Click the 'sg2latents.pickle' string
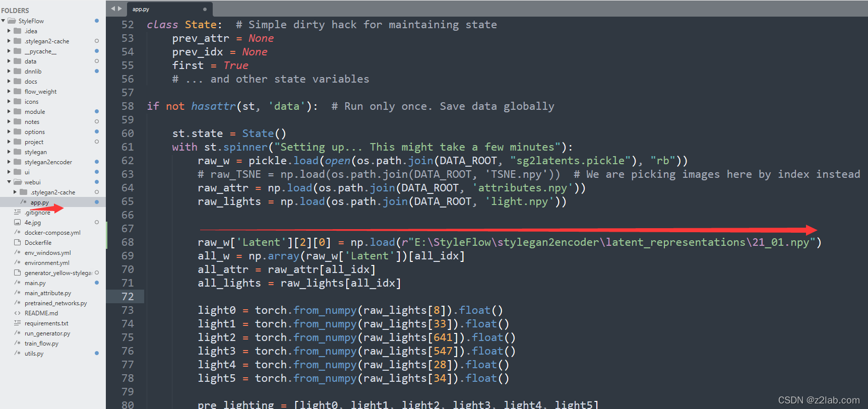 click(570, 161)
